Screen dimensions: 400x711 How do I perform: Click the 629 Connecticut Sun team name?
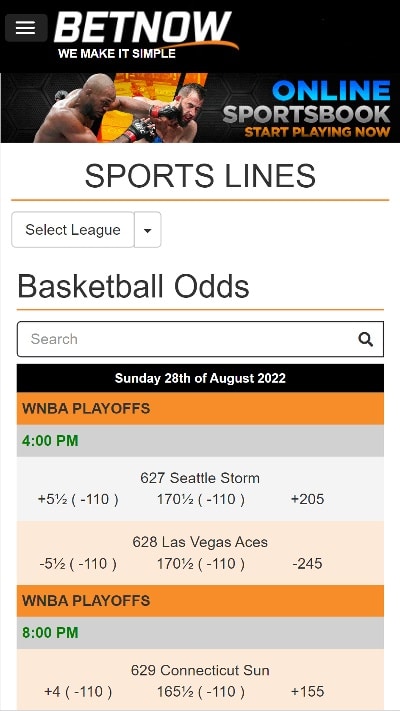[200, 670]
